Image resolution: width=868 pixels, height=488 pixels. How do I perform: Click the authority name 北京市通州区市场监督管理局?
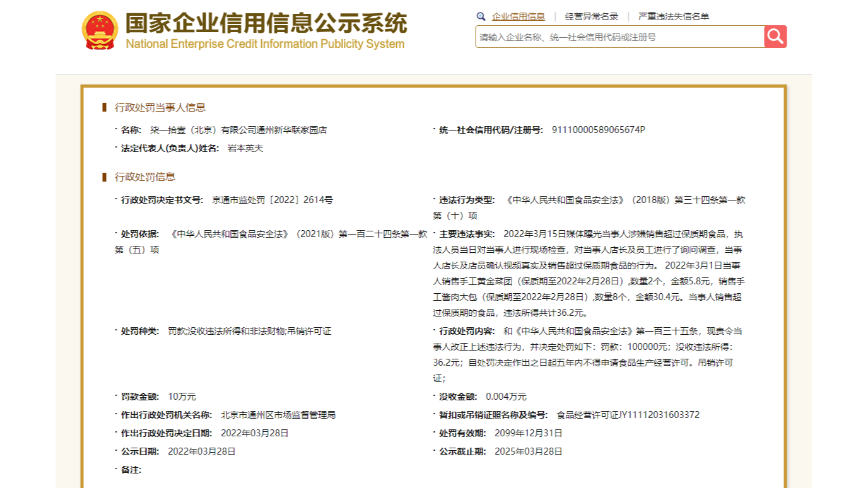[278, 415]
